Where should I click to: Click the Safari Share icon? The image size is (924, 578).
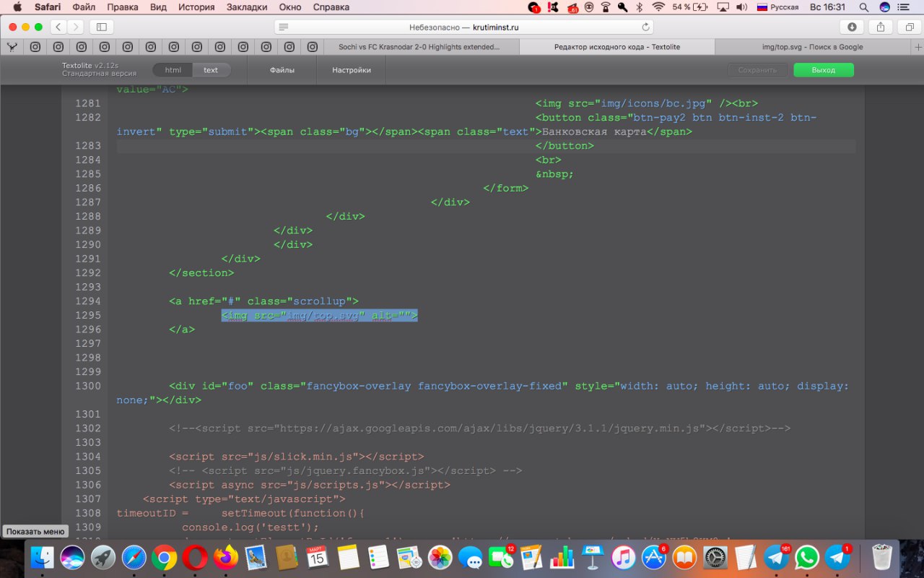(881, 27)
